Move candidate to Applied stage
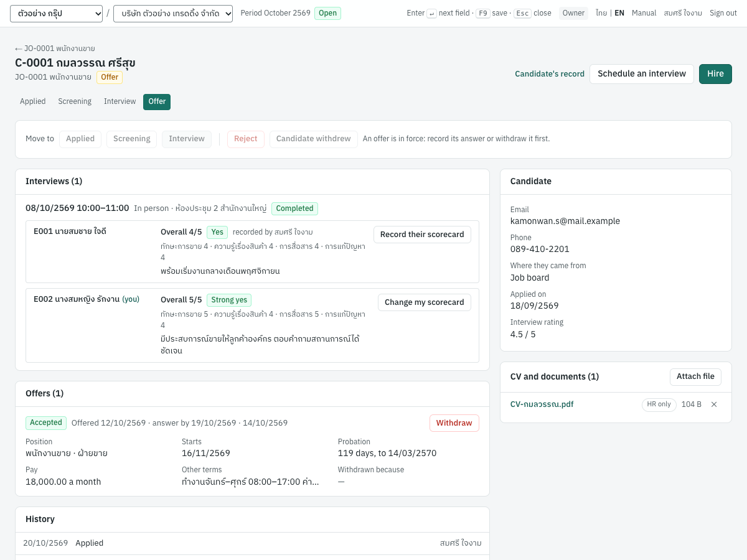The height and width of the screenshot is (560, 747). (80, 139)
